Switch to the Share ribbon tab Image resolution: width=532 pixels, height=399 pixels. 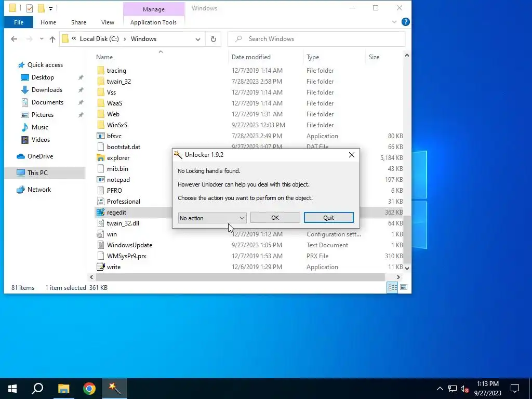(x=78, y=22)
